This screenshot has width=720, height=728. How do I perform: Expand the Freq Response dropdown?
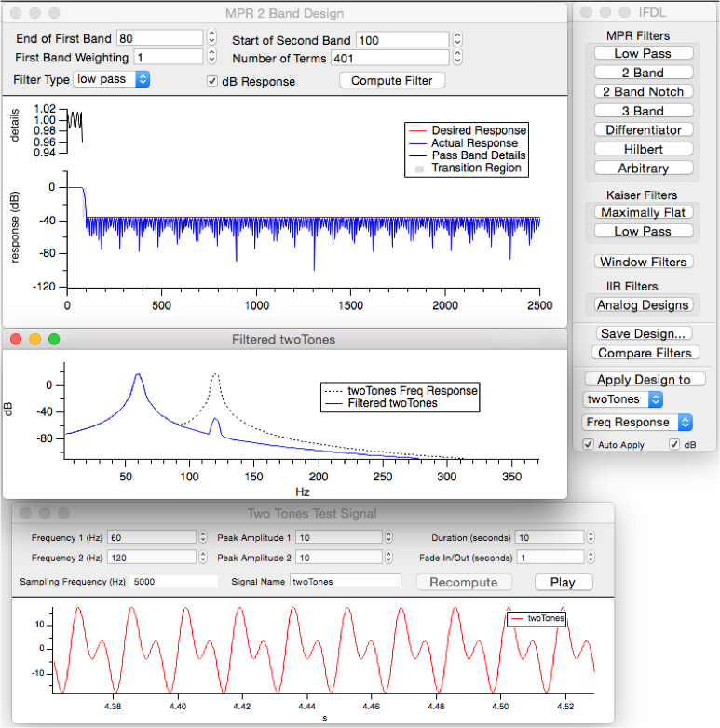(x=638, y=422)
